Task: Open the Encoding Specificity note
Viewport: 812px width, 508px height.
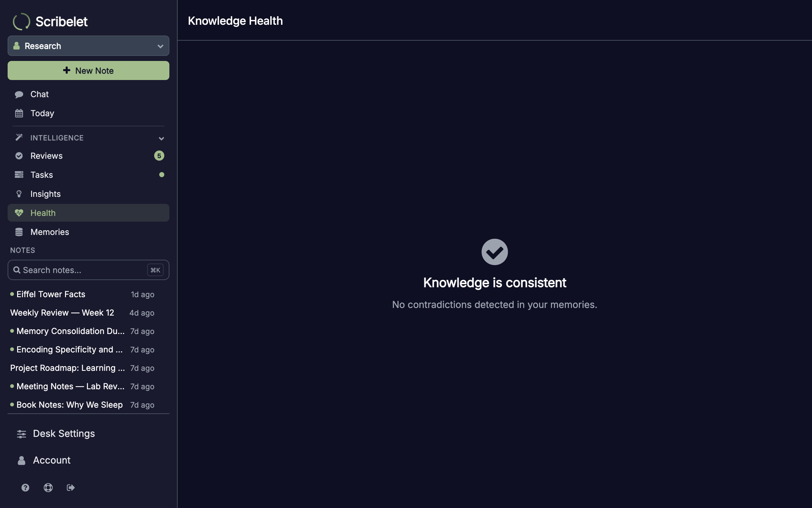Action: click(x=82, y=350)
